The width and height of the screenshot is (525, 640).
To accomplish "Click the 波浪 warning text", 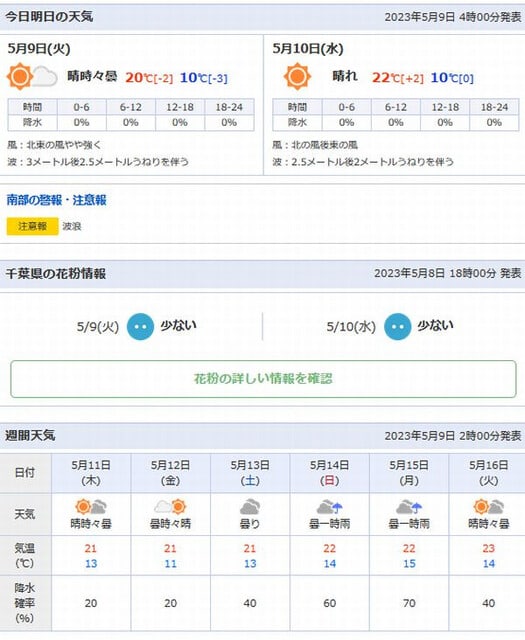I will [x=72, y=226].
